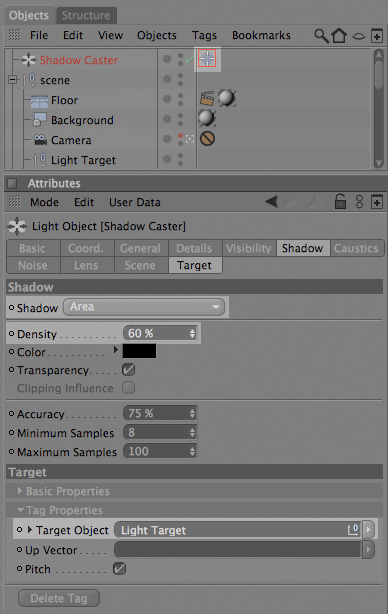Image resolution: width=388 pixels, height=614 pixels.
Task: Toggle the Shadow Caster enabled checkmark
Action: coord(190,60)
